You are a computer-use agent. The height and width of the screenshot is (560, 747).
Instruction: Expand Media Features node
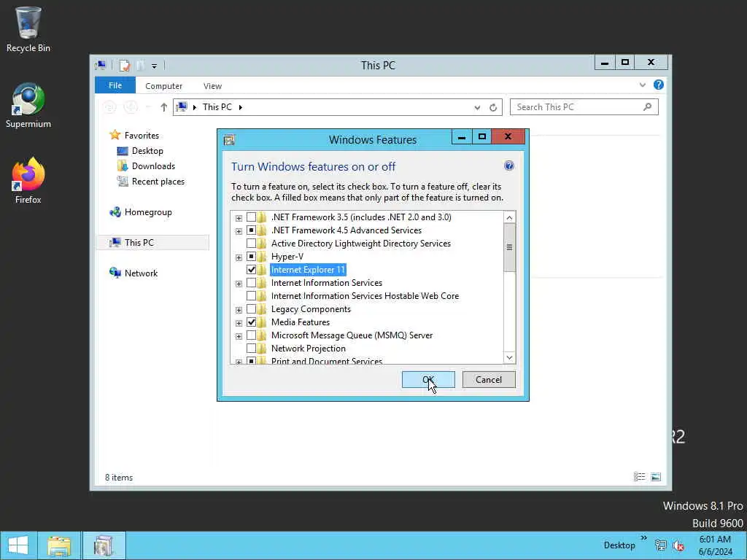pyautogui.click(x=239, y=323)
